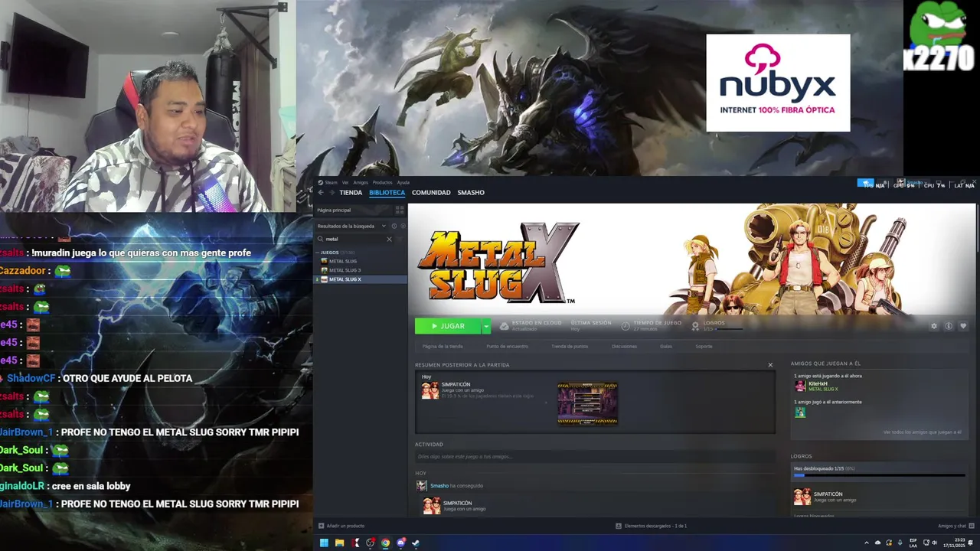
Task: Click the playtime clock icon
Action: click(626, 326)
